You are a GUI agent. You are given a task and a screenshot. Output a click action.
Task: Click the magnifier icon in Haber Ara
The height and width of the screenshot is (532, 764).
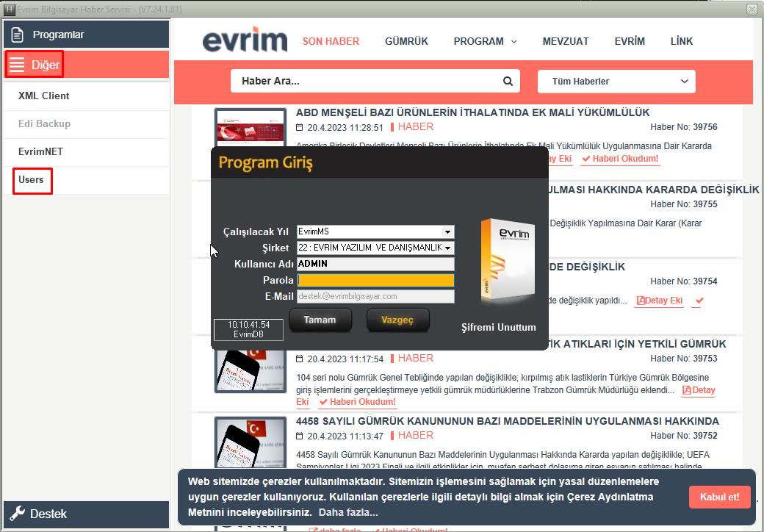click(508, 82)
